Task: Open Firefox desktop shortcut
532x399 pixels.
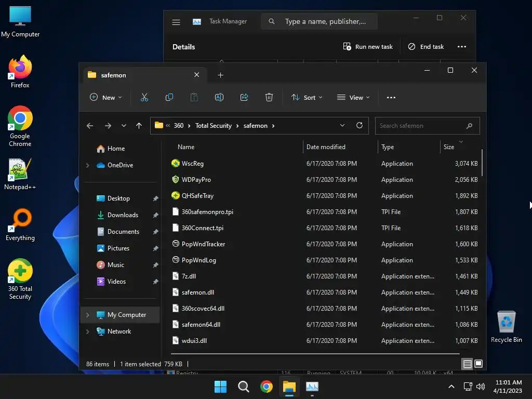Action: click(x=20, y=72)
